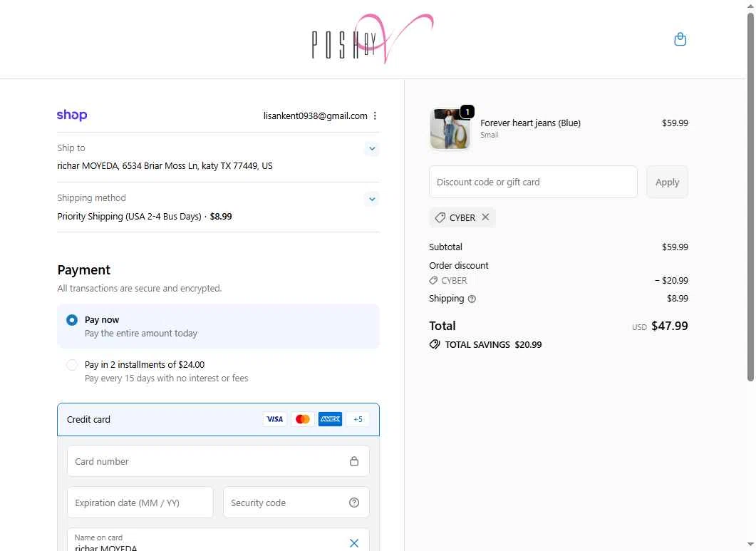Focus the Card number field

point(219,461)
